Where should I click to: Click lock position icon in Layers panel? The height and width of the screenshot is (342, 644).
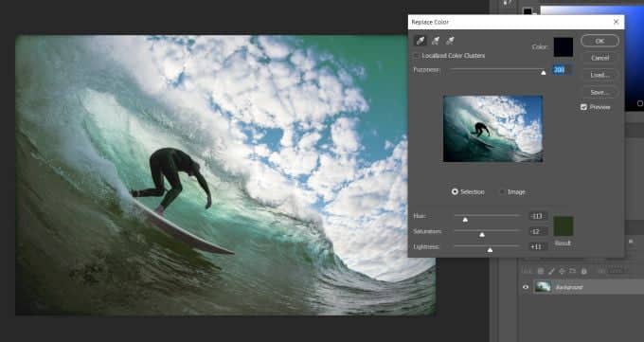click(562, 271)
